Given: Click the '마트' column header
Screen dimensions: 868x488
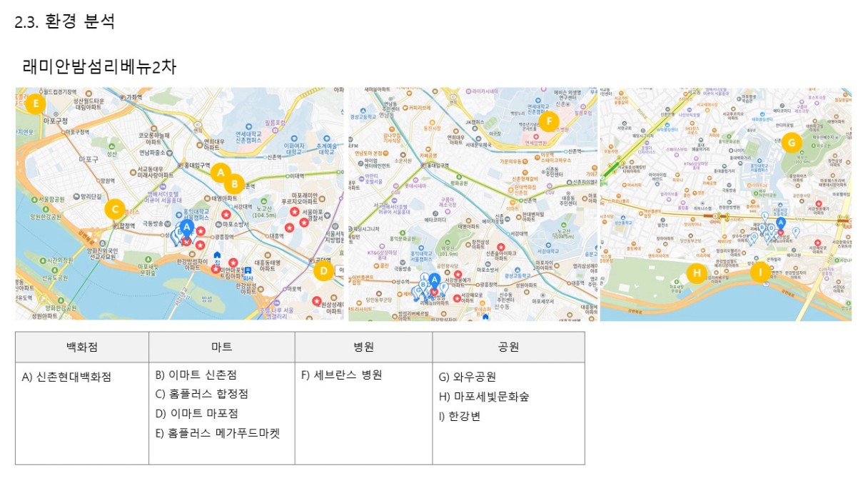Looking at the screenshot, I should click(222, 347).
